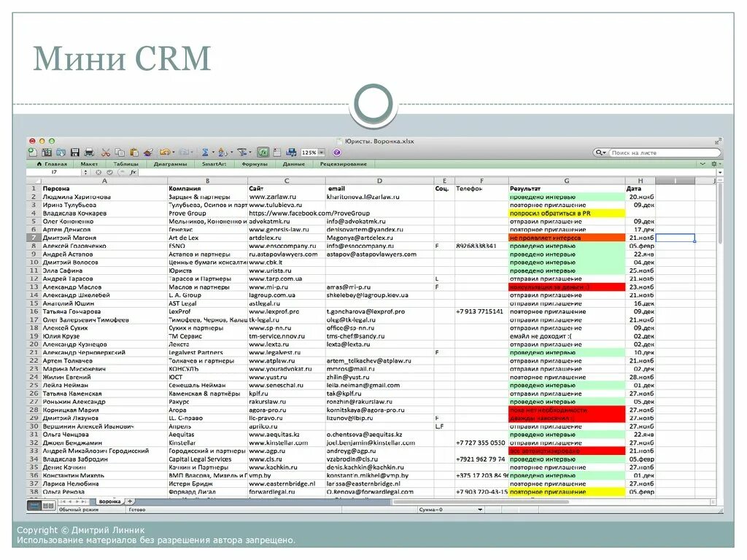Activate the Format Painter brush
The image size is (747, 560).
148,152
